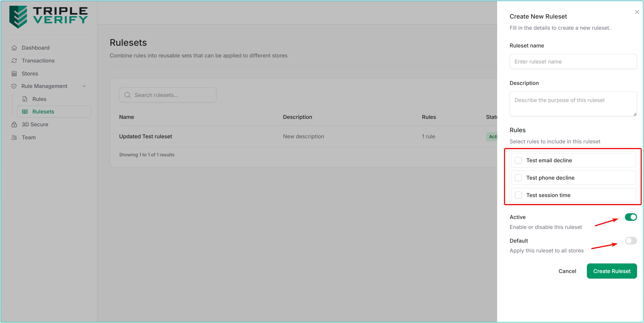Open the Rulesets menu item
This screenshot has width=644, height=323.
tap(43, 112)
